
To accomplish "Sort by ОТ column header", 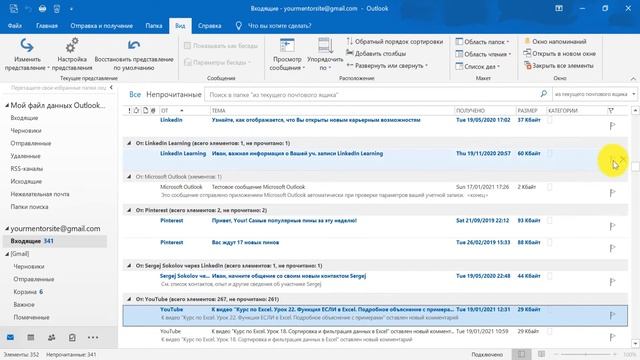I will click(x=184, y=111).
